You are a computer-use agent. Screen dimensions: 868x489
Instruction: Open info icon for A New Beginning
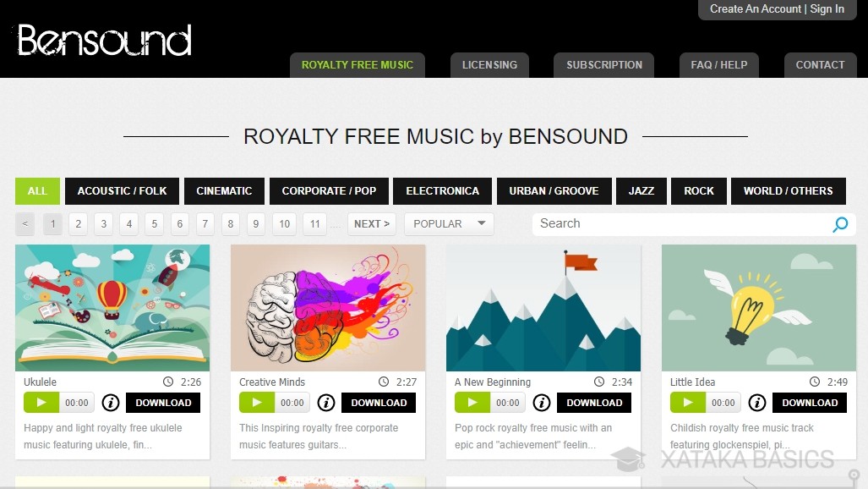542,403
